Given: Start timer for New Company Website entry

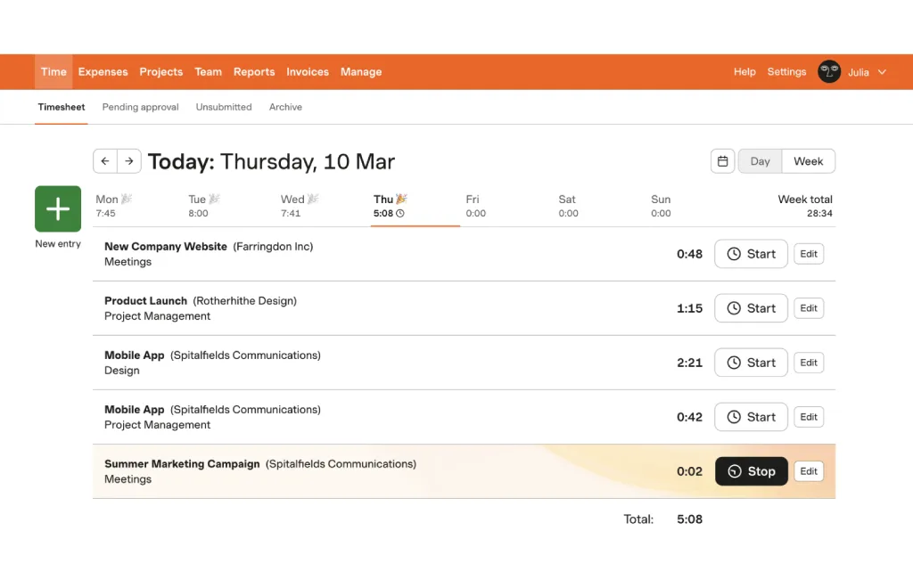Looking at the screenshot, I should tap(751, 254).
